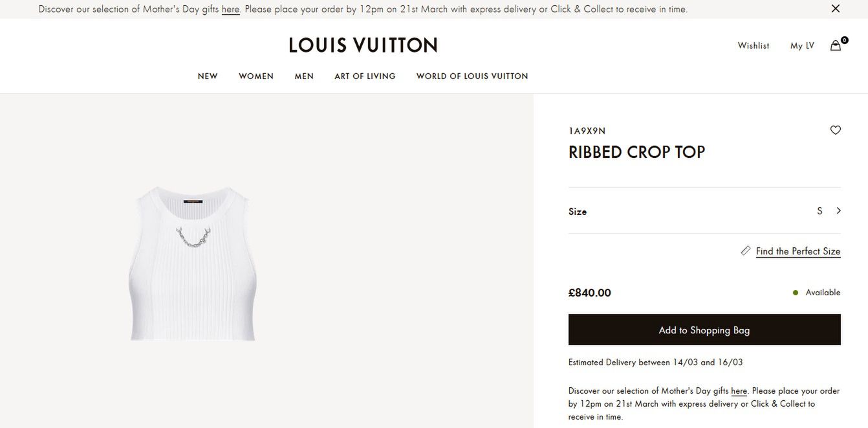Image resolution: width=868 pixels, height=428 pixels.
Task: Click the Louis Vuitton logo
Action: pyautogui.click(x=363, y=45)
